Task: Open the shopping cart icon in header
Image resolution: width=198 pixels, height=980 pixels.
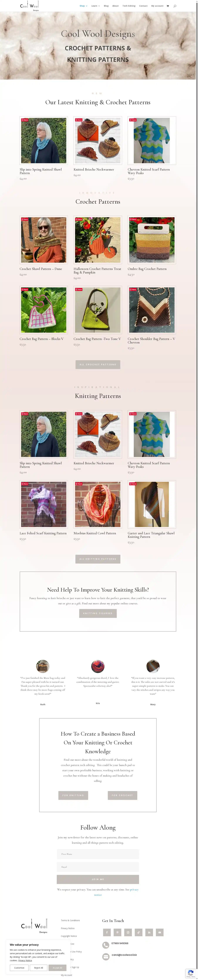Action: pyautogui.click(x=168, y=6)
